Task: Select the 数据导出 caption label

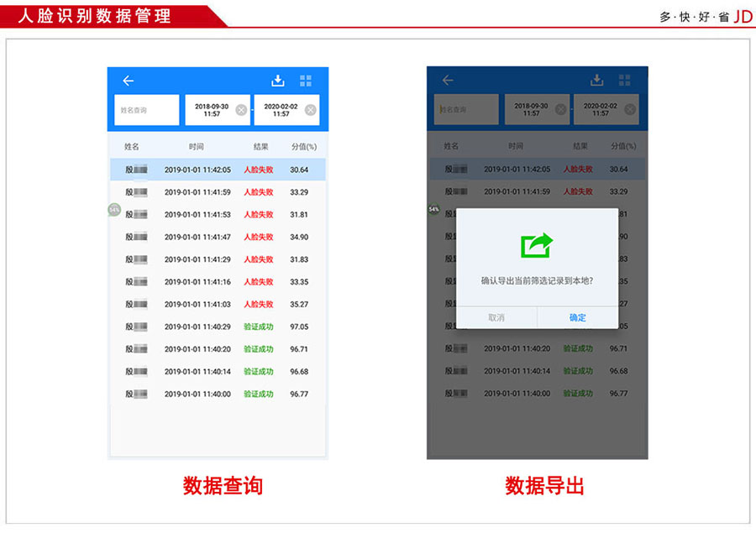Action: pyautogui.click(x=543, y=488)
